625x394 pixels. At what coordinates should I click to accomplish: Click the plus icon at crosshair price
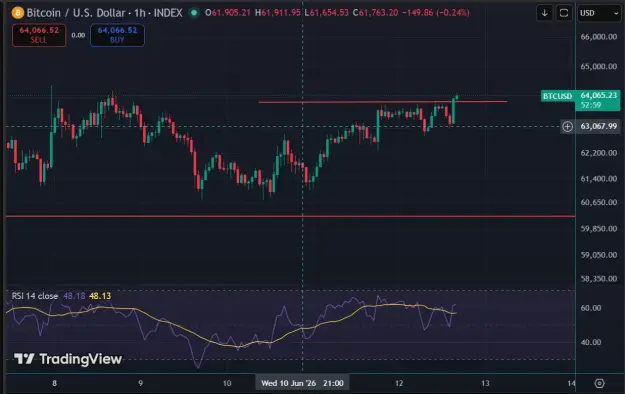click(x=567, y=126)
